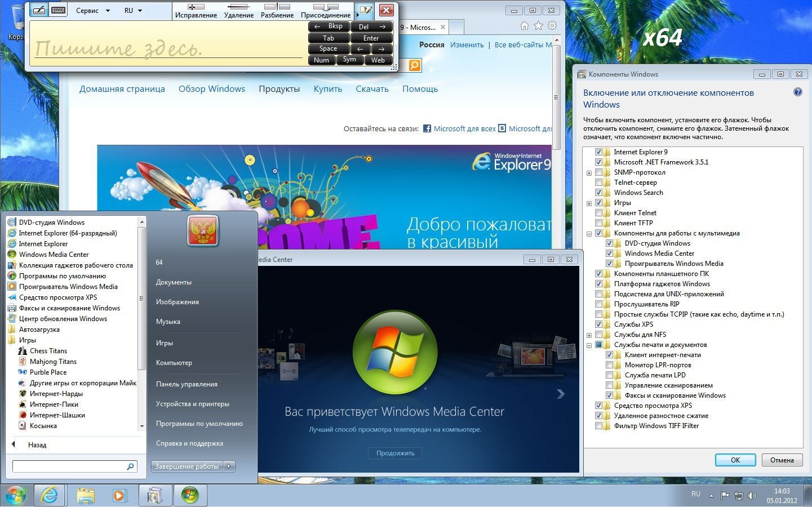Screen dimensions: 812x507
Task: Click the handwriting input area
Action: 167,44
